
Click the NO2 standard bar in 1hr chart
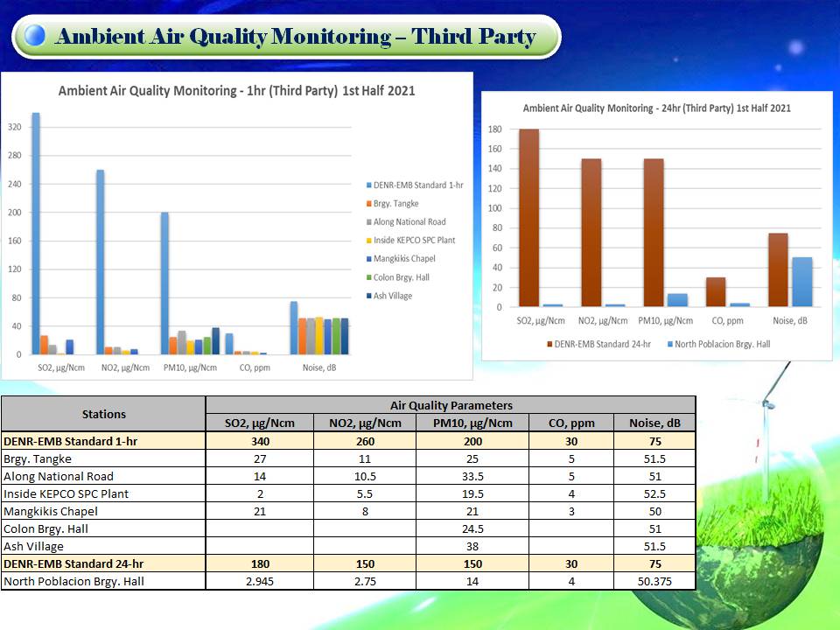100,262
